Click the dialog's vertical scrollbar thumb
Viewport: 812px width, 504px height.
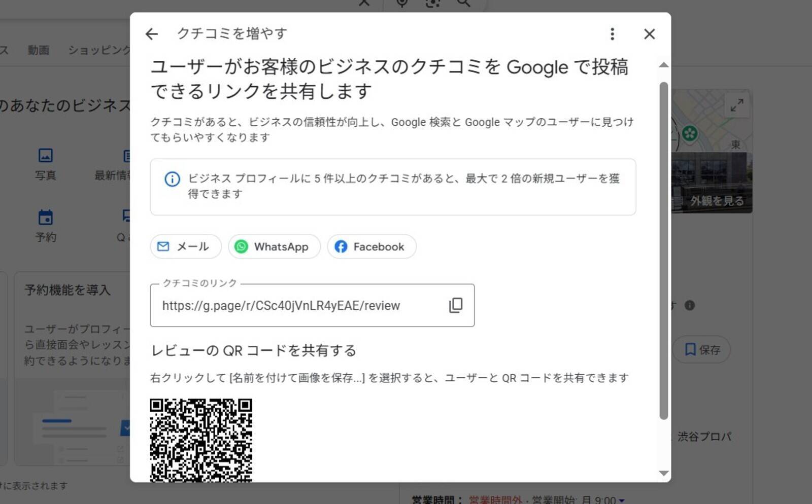[x=663, y=250]
